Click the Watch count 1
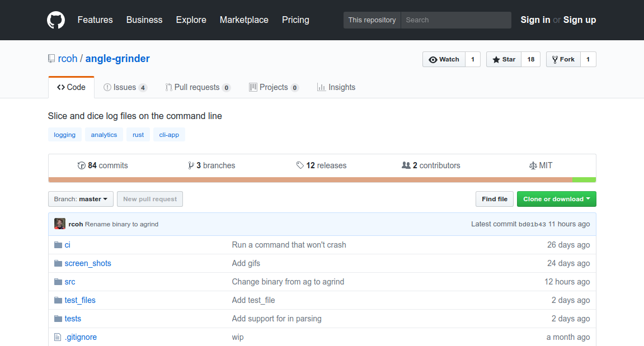Viewport: 644px width, 346px height. point(473,59)
